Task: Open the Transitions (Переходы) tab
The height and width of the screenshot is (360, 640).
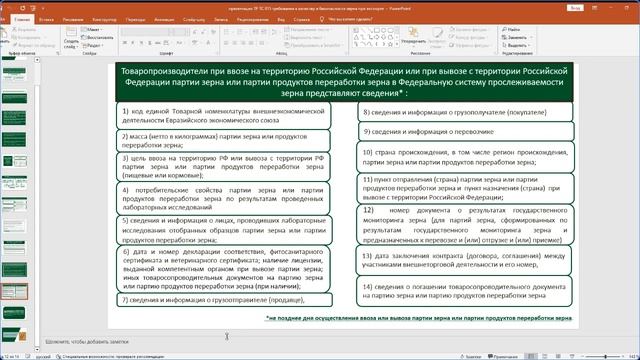Action: pyautogui.click(x=135, y=19)
